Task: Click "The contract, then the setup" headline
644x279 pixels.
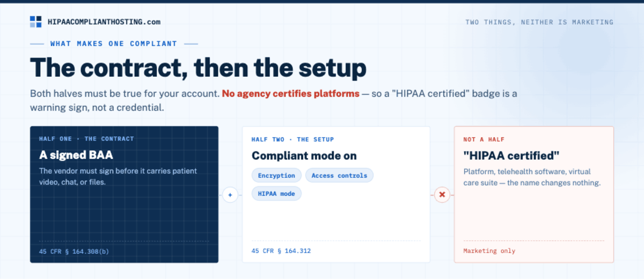Action: [x=198, y=68]
